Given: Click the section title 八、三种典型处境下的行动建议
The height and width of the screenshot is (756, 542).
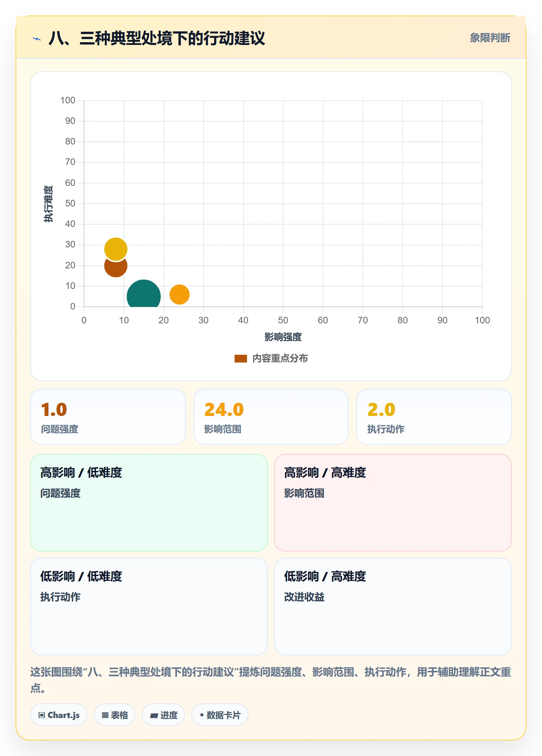Looking at the screenshot, I should click(x=157, y=38).
